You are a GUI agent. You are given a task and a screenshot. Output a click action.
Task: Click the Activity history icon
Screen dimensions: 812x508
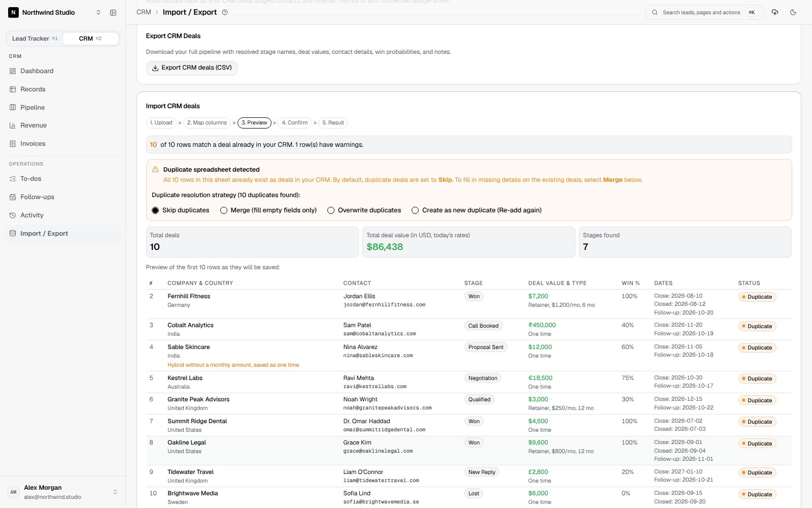(x=13, y=215)
